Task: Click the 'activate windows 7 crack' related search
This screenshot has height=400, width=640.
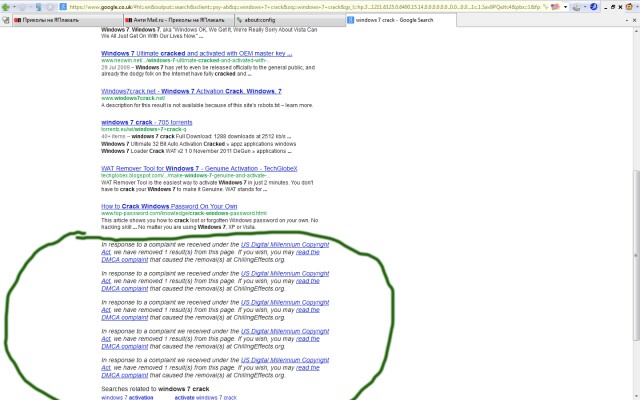Action: tap(205, 397)
